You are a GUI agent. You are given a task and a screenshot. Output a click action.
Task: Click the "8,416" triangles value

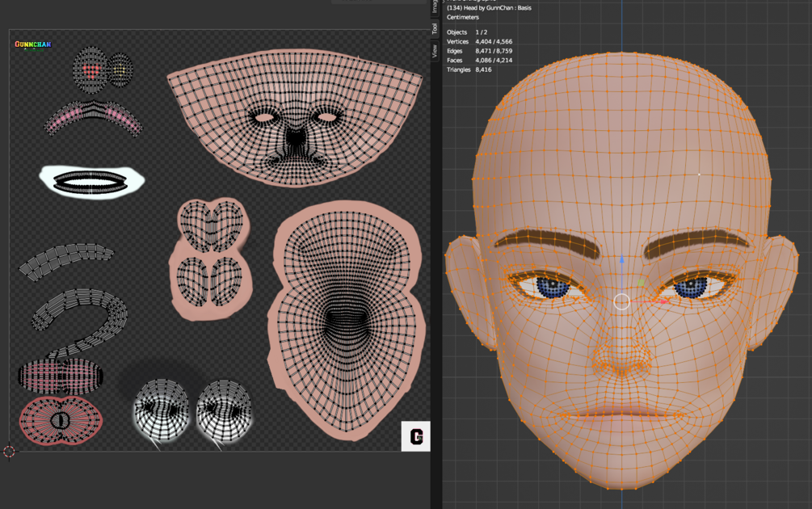(x=483, y=69)
